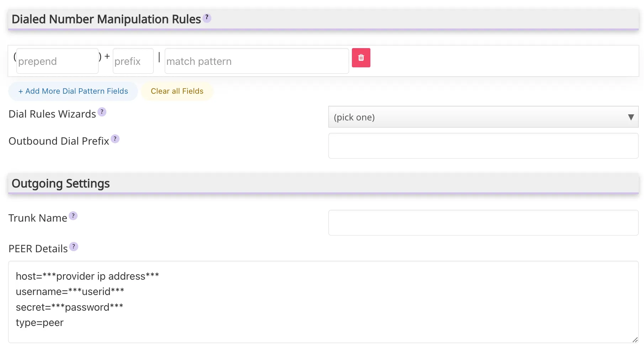The height and width of the screenshot is (352, 644).
Task: Click + Add More Dial Pattern Fields
Action: 73,91
